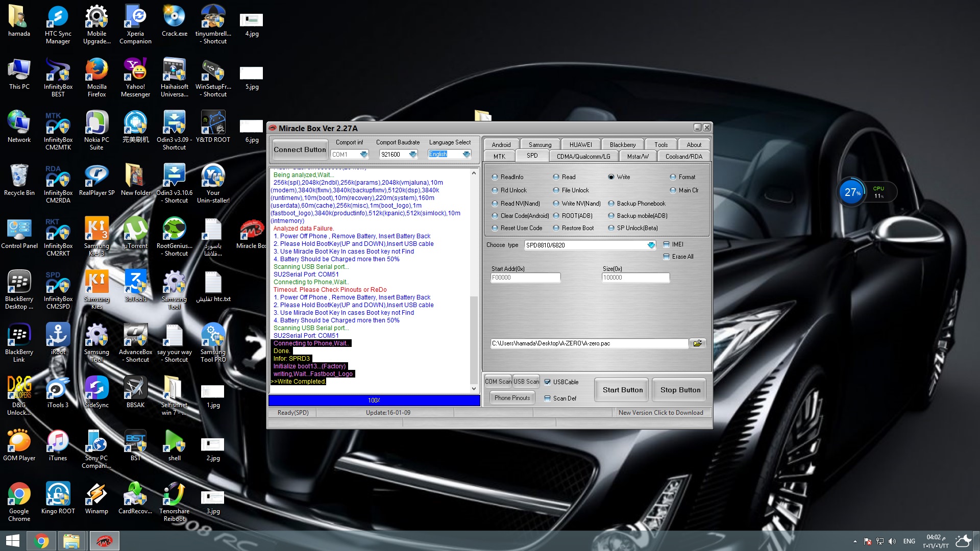This screenshot has width=980, height=551.
Task: Launch uTorrent from the desktop
Action: click(x=135, y=233)
